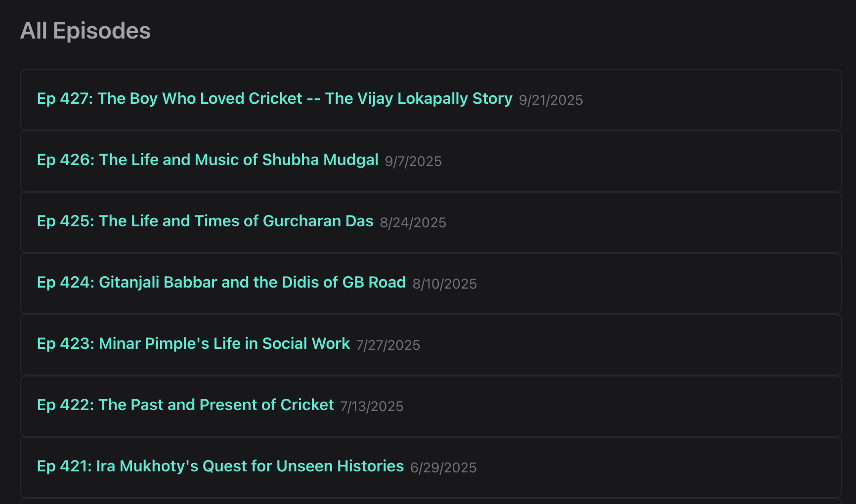Click empty space in the Ep 425 card
Viewport: 856px width, 504px height.
click(642, 222)
